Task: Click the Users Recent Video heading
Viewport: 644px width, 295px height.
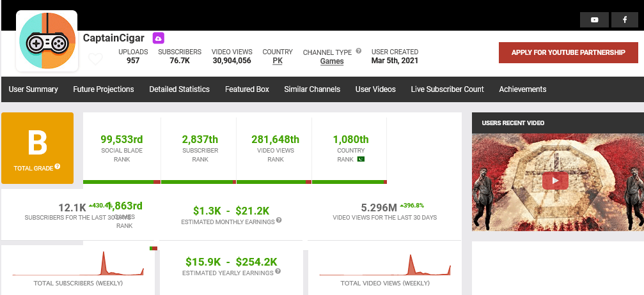Action: click(x=513, y=123)
